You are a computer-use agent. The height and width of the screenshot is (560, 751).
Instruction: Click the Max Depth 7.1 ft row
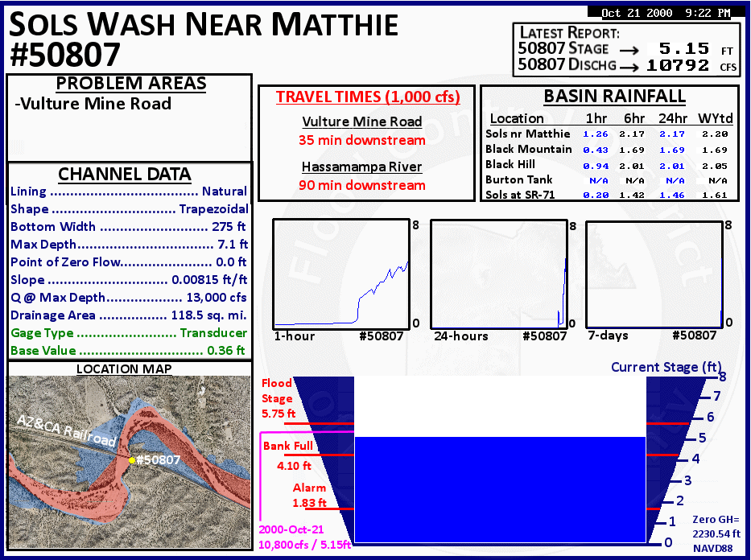129,244
